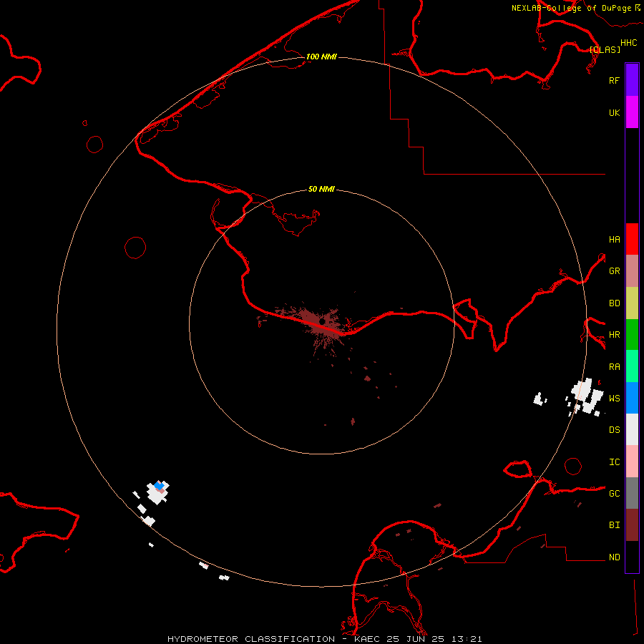Click the ND black legend swatch
The image size is (644, 644).
coord(632,557)
